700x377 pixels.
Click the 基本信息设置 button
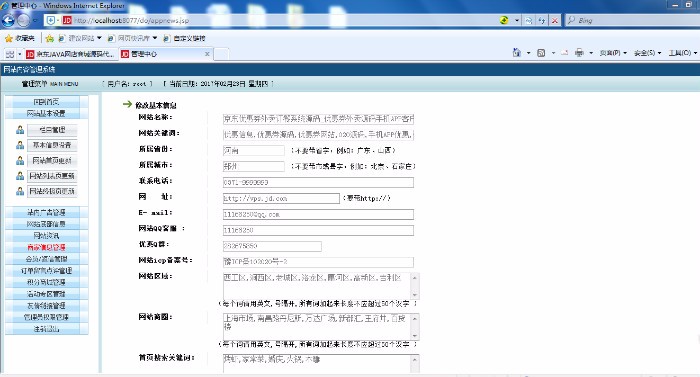[52, 145]
